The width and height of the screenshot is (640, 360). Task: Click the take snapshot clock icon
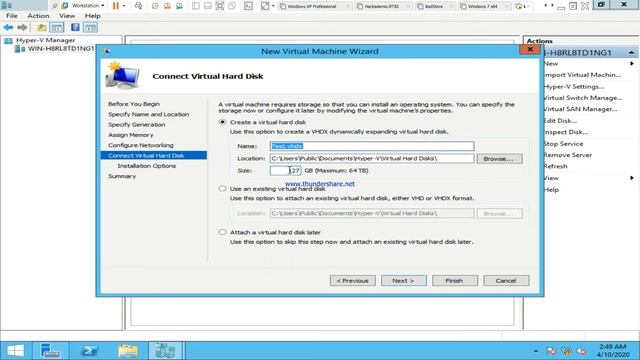[x=155, y=6]
